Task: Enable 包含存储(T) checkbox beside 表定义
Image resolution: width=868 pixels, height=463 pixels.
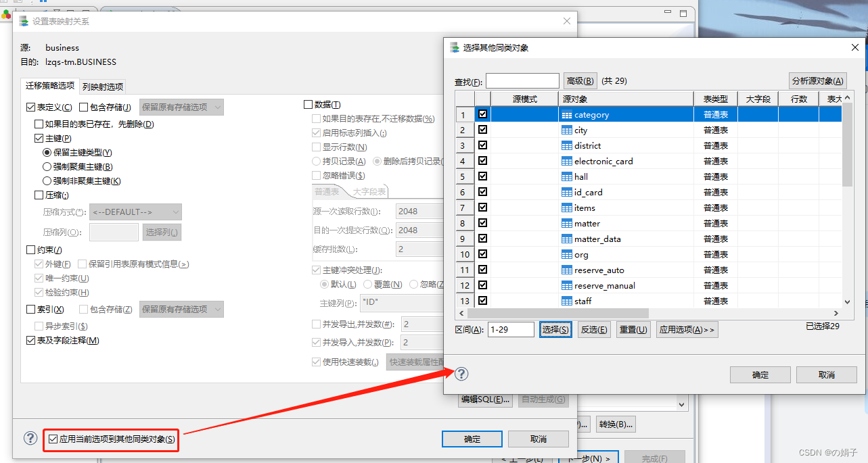Action: (84, 107)
